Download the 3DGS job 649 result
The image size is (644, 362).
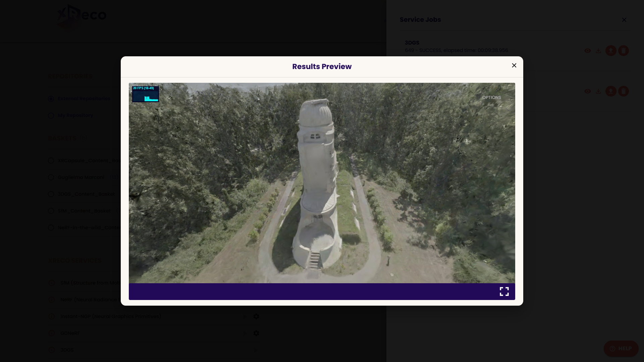pos(598,51)
